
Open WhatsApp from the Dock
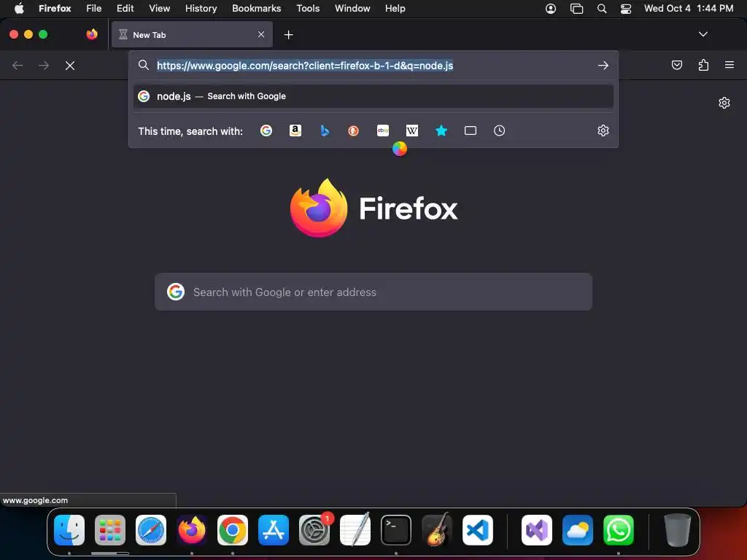click(619, 530)
